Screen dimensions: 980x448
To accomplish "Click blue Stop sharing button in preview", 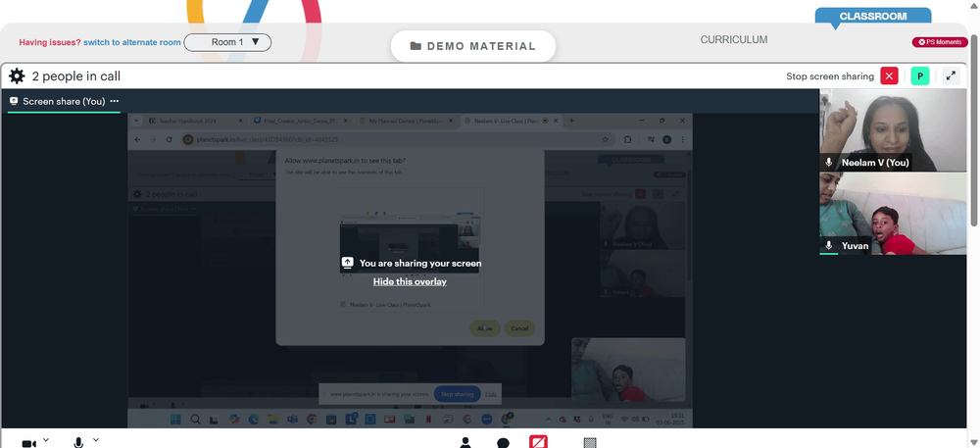I will [457, 394].
